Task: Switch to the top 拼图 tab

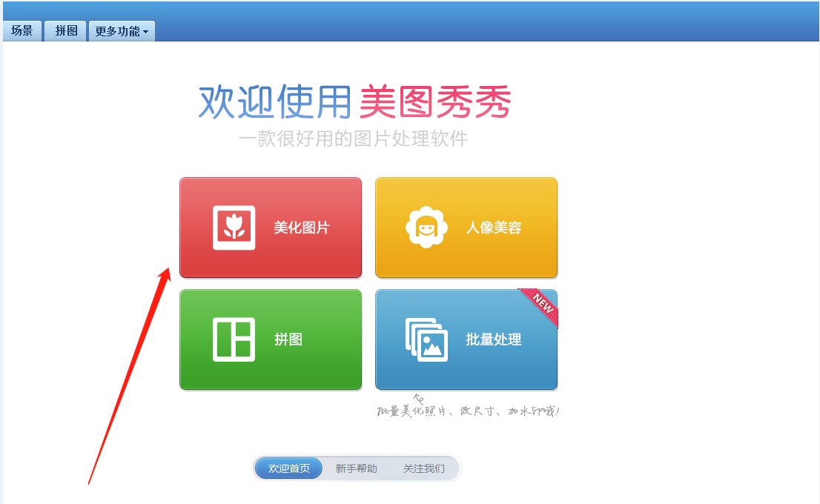Action: pos(66,31)
